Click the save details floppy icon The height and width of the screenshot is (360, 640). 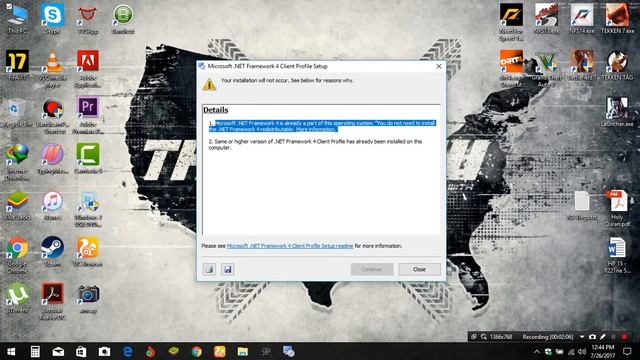(228, 269)
